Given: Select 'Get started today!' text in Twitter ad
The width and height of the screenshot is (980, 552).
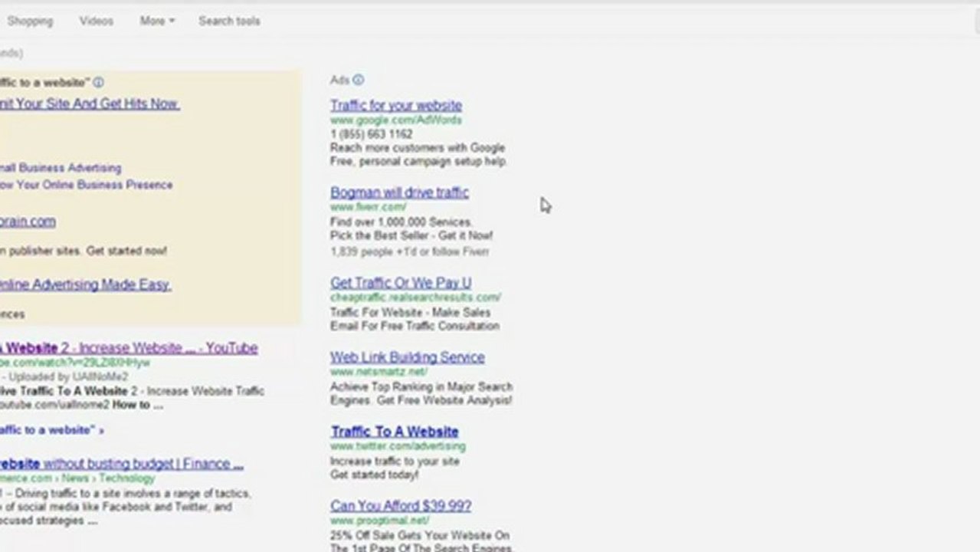Looking at the screenshot, I should click(x=375, y=475).
